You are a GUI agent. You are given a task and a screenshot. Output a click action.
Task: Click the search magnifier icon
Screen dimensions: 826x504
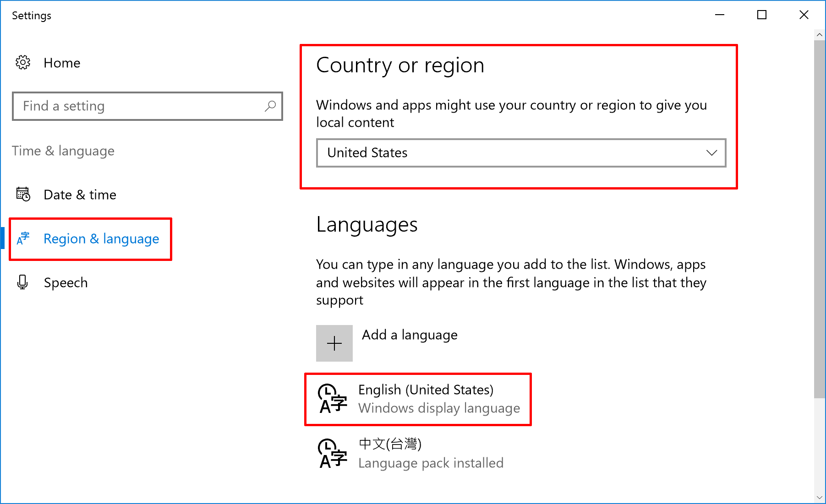click(270, 106)
